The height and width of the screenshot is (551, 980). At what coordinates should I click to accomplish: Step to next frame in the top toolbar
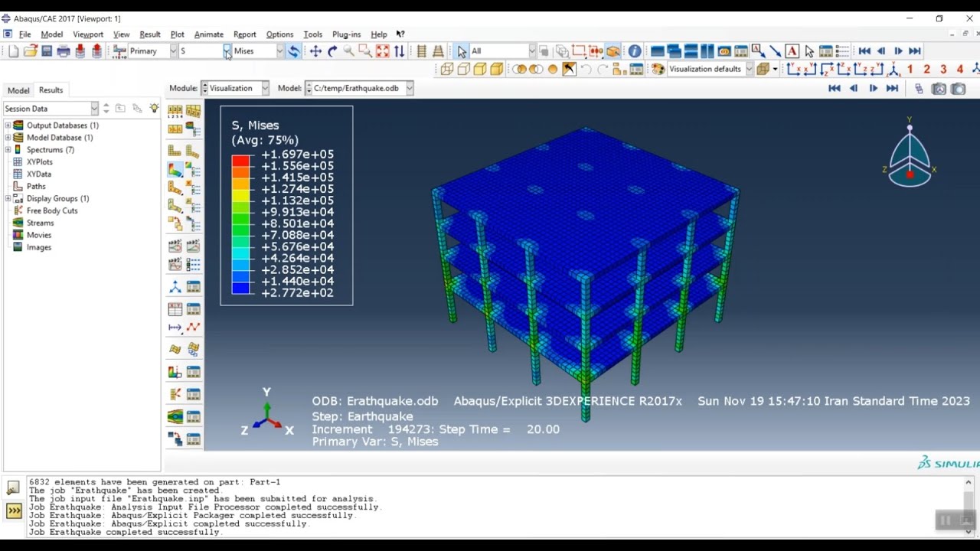click(898, 51)
